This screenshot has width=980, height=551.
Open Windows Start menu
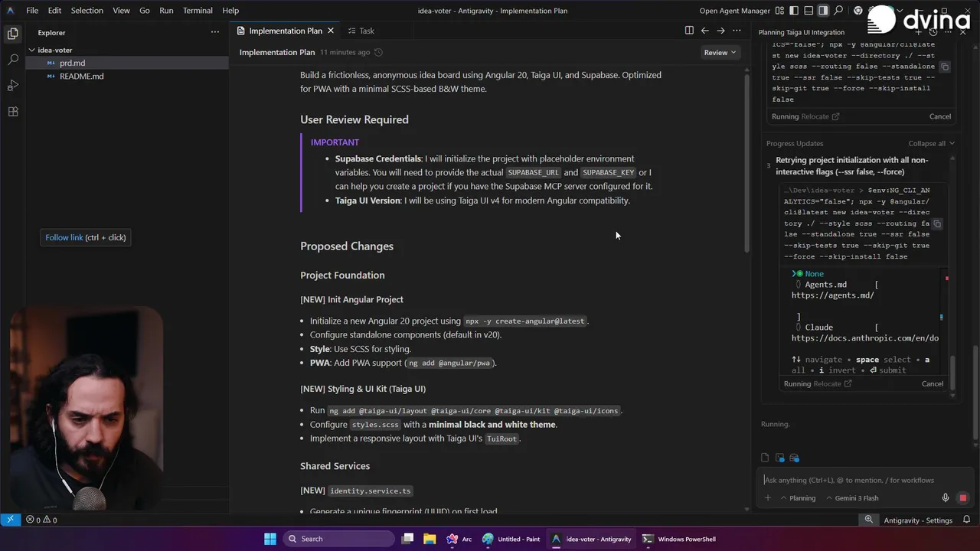(x=269, y=539)
